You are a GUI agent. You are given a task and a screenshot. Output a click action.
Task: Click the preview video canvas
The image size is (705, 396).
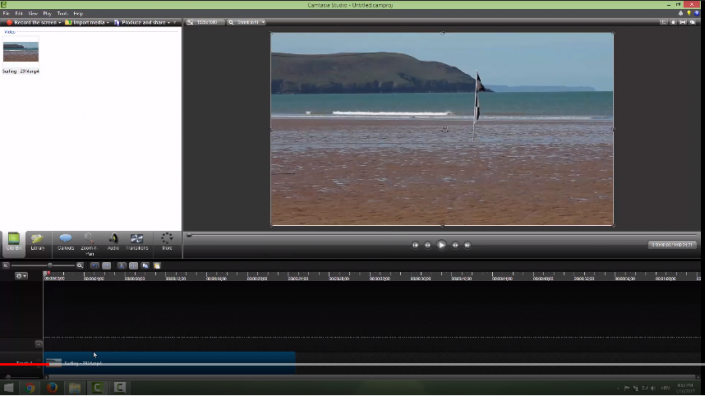[442, 129]
